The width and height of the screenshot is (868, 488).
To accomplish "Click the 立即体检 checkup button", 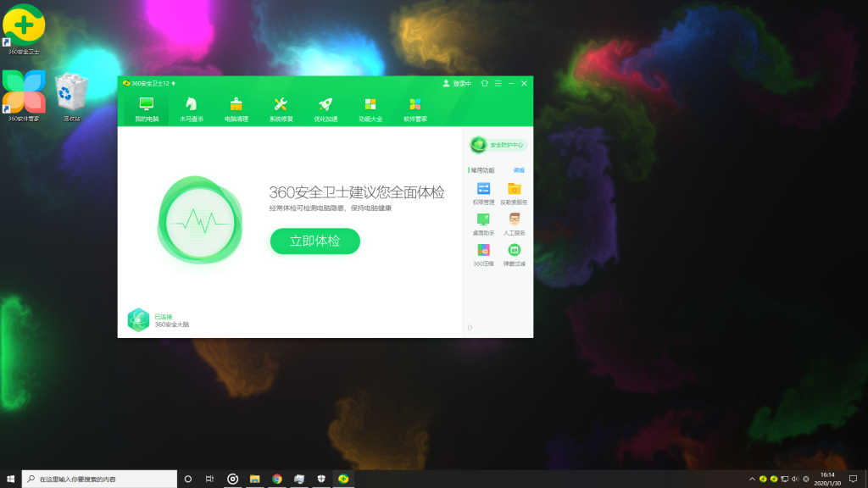I will 314,241.
